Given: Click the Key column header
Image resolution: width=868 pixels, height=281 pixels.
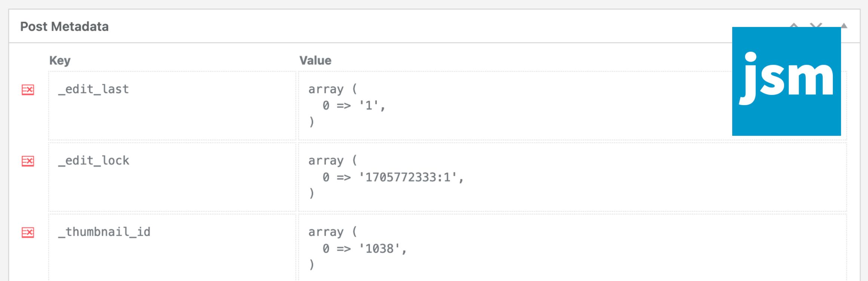Looking at the screenshot, I should (60, 61).
